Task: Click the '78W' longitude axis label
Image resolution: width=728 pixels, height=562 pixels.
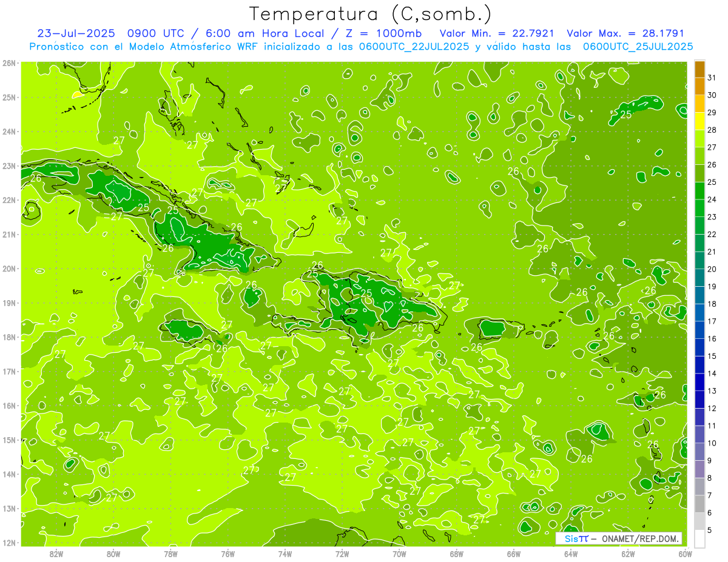Action: pos(170,554)
